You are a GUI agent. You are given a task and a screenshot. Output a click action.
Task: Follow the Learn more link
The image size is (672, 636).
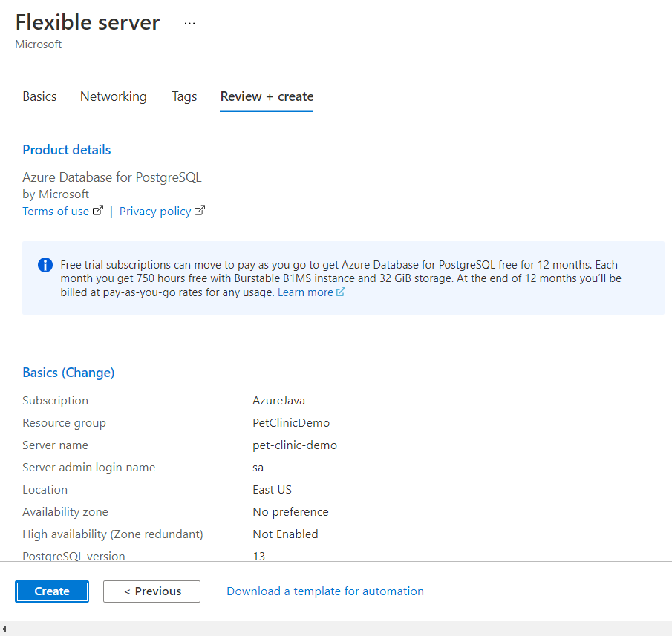point(305,292)
